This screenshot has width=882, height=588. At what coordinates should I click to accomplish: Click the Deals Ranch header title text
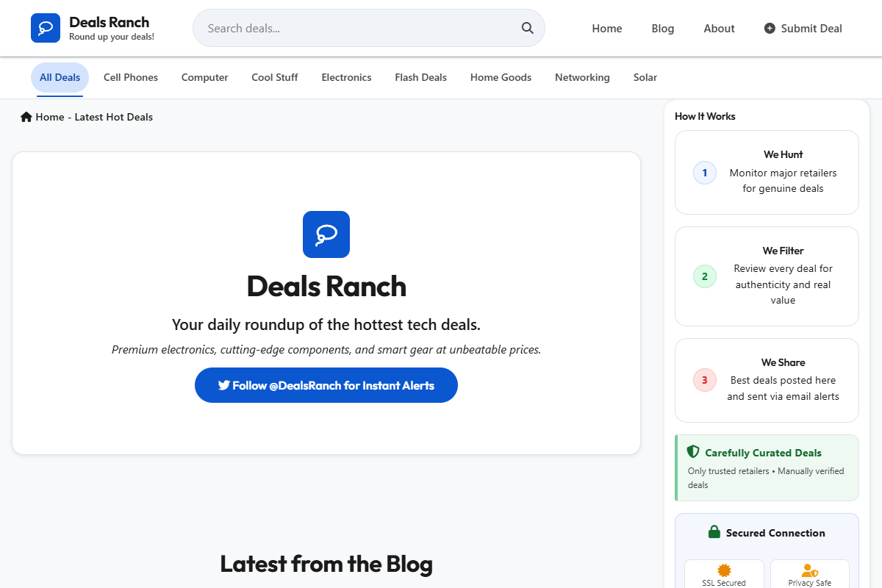tap(109, 22)
